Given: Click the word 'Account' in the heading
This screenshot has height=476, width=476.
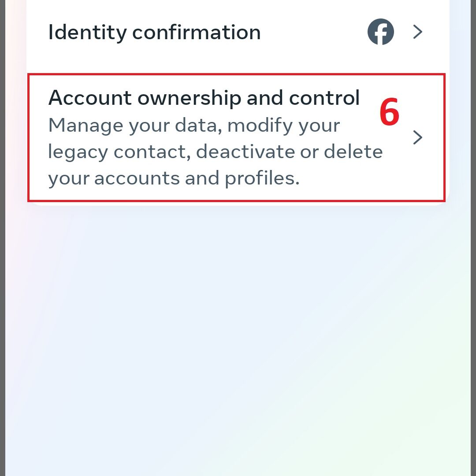Looking at the screenshot, I should point(90,98).
